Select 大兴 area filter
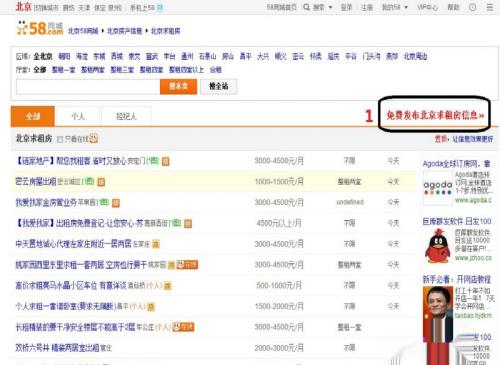Screen dimensions: 500x365 tap(263, 56)
